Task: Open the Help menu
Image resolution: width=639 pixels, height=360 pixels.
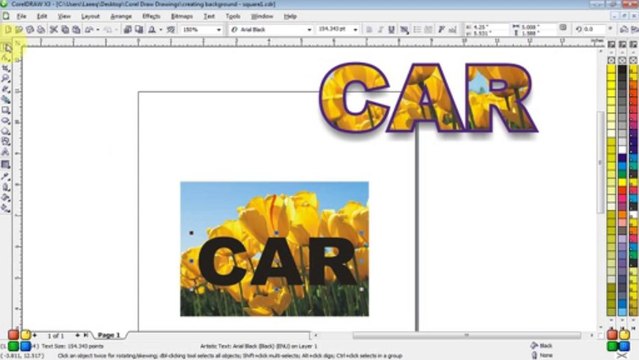Action: pos(290,16)
